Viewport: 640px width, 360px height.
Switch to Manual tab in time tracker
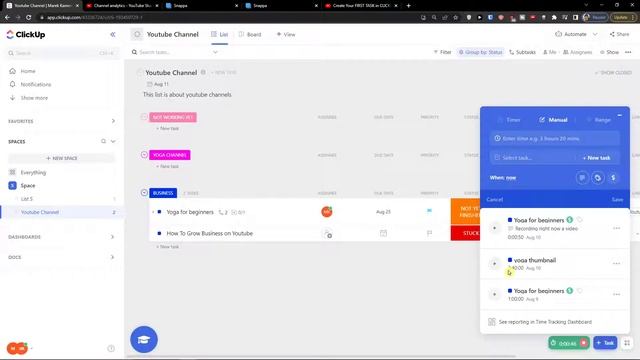[x=553, y=120]
